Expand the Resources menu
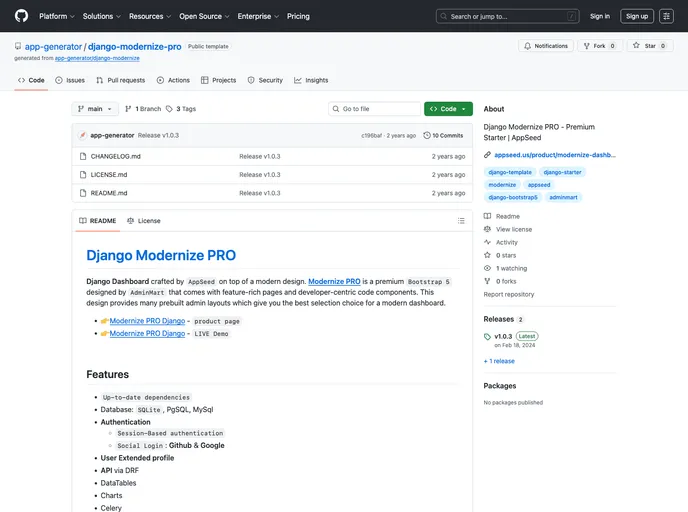688x512 pixels. click(x=150, y=16)
